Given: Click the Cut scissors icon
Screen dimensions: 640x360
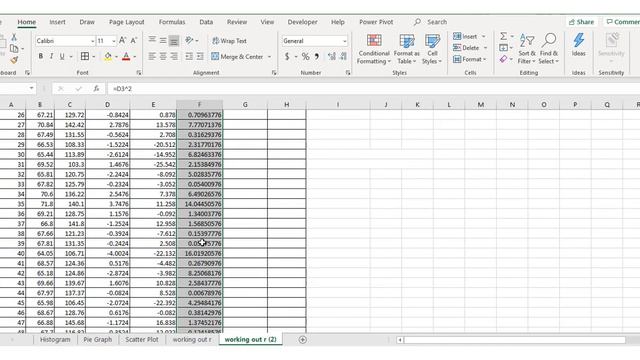Looking at the screenshot, I should [14, 38].
